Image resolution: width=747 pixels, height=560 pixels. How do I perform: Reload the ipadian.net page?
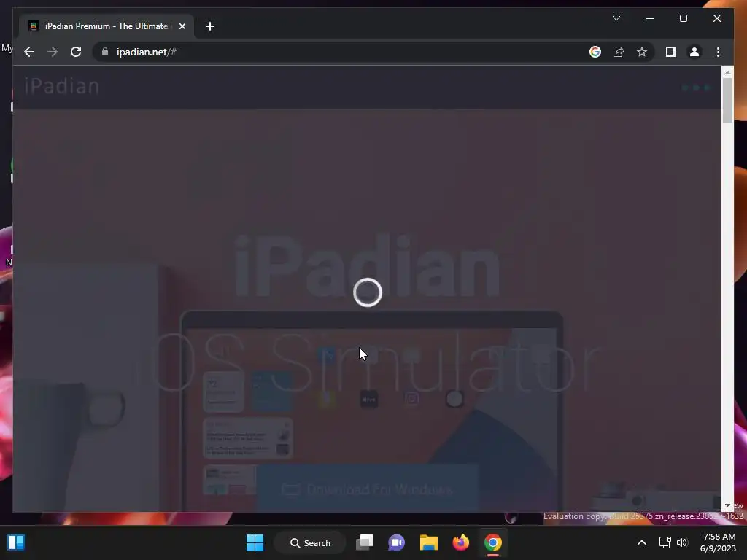[76, 52]
